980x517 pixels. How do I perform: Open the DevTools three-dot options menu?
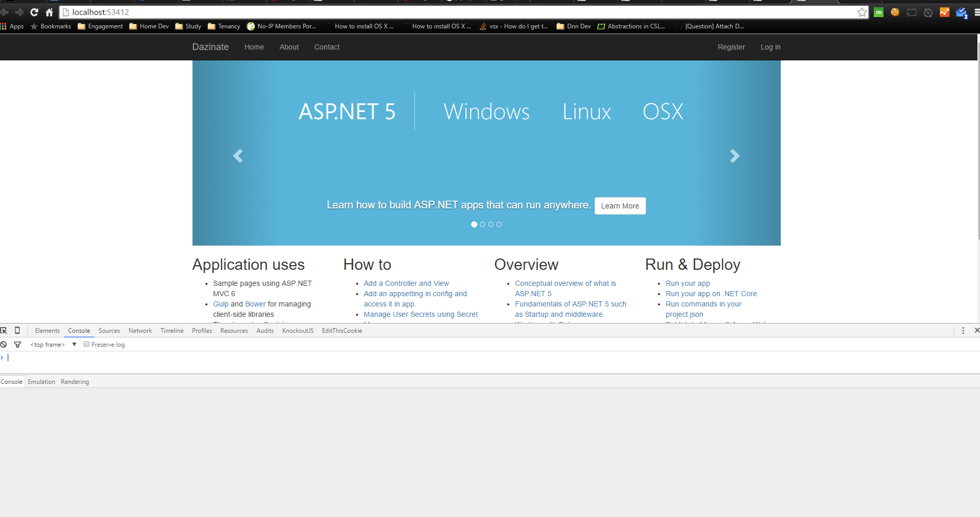click(963, 331)
